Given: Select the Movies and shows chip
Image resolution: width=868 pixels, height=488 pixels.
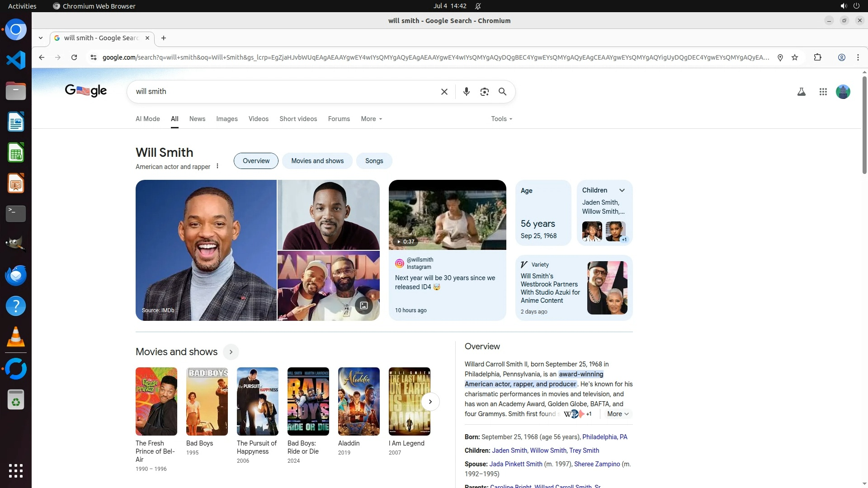Looking at the screenshot, I should (317, 161).
